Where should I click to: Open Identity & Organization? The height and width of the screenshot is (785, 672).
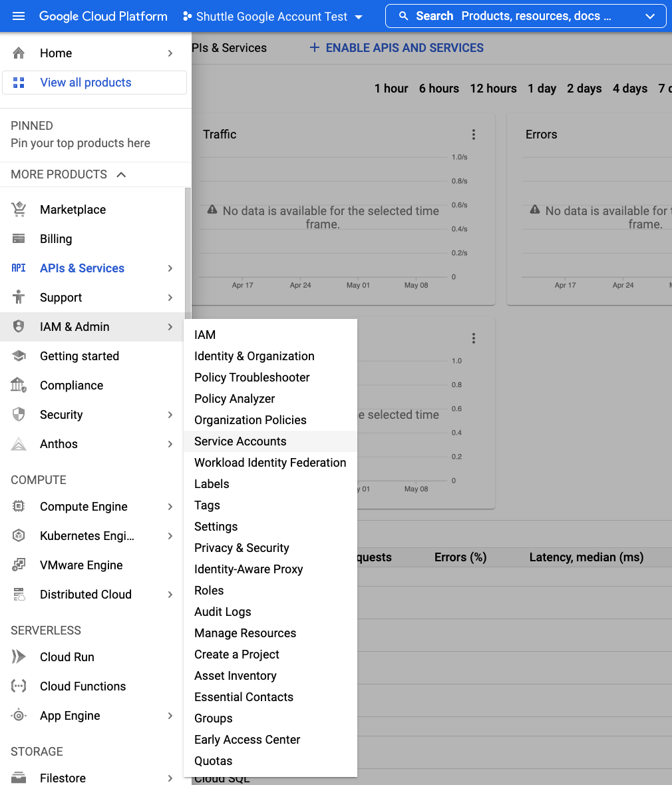click(270, 356)
